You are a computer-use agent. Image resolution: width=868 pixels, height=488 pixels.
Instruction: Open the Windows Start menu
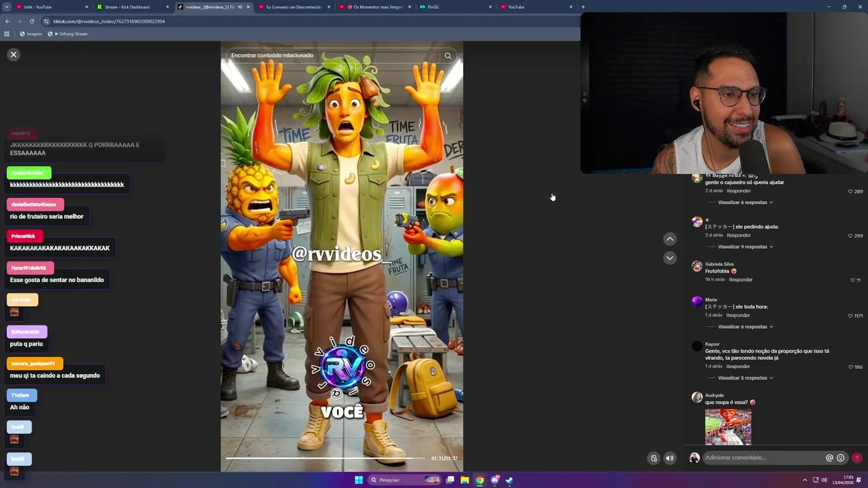[359, 480]
